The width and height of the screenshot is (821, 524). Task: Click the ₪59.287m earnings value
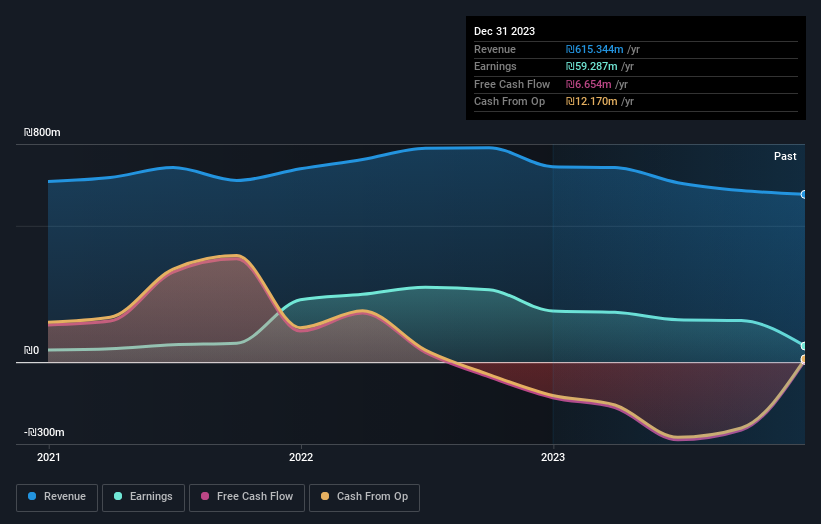click(x=591, y=66)
